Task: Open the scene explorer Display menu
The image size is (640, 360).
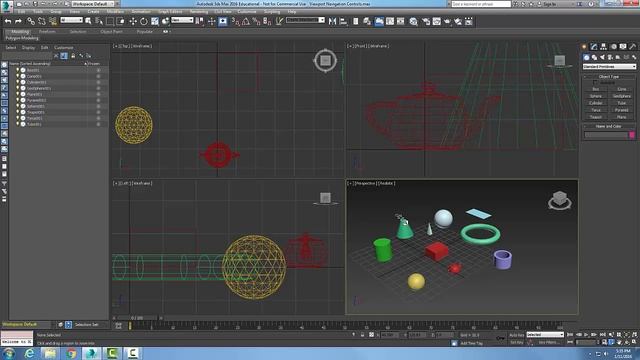Action: click(x=28, y=48)
